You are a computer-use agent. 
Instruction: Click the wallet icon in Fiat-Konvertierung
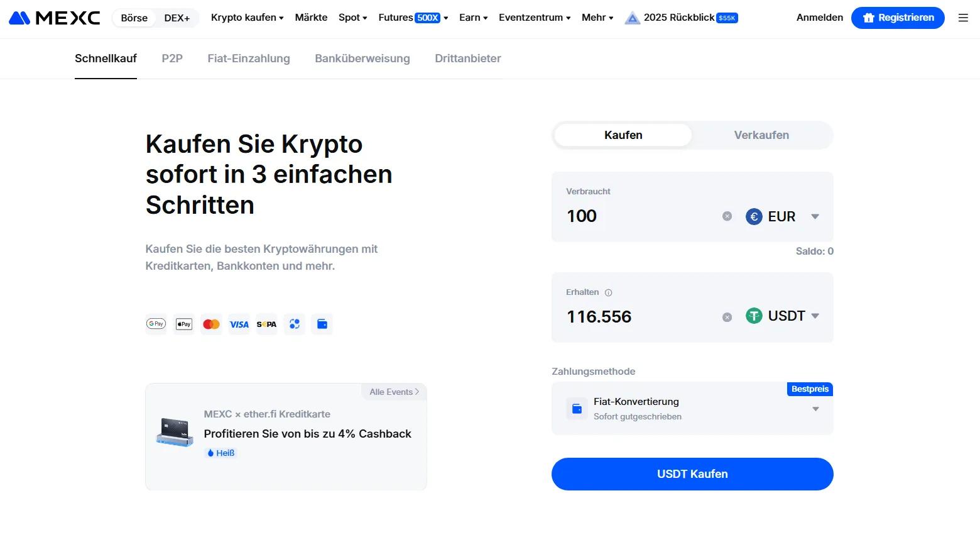[577, 409]
